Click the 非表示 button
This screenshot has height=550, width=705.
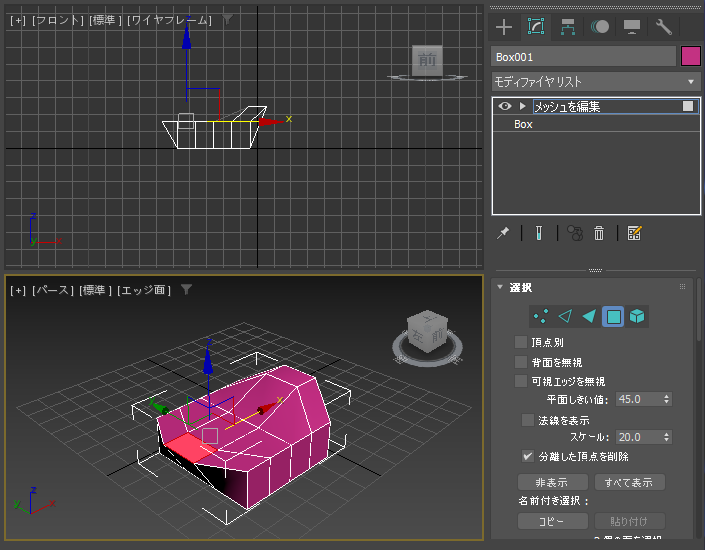pos(553,483)
